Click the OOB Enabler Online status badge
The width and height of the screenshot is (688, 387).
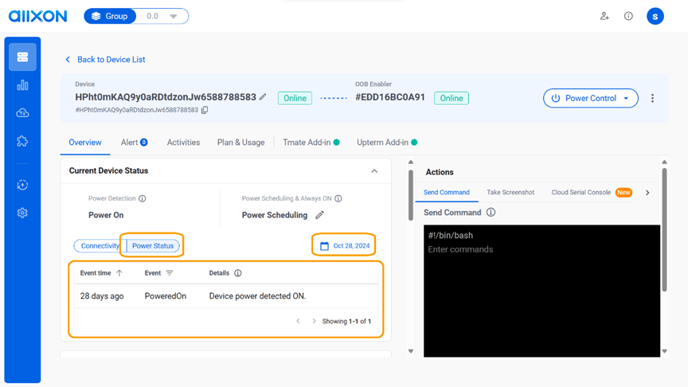tap(452, 98)
